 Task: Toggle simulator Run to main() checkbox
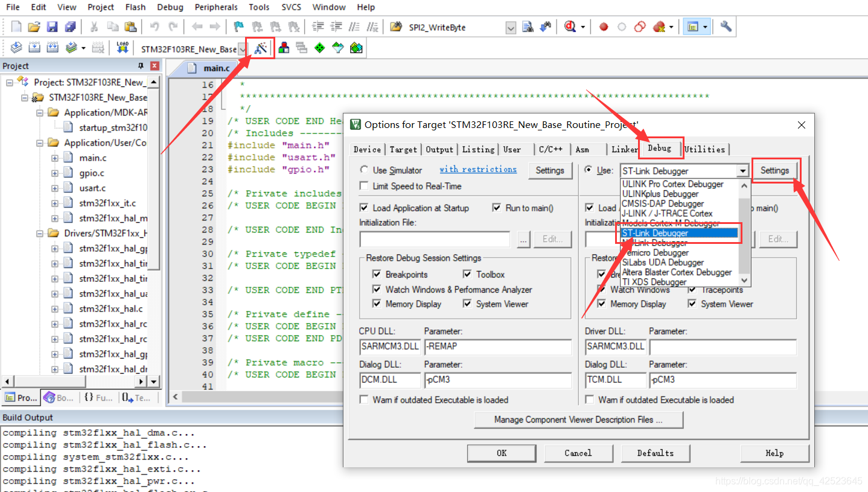(x=497, y=208)
